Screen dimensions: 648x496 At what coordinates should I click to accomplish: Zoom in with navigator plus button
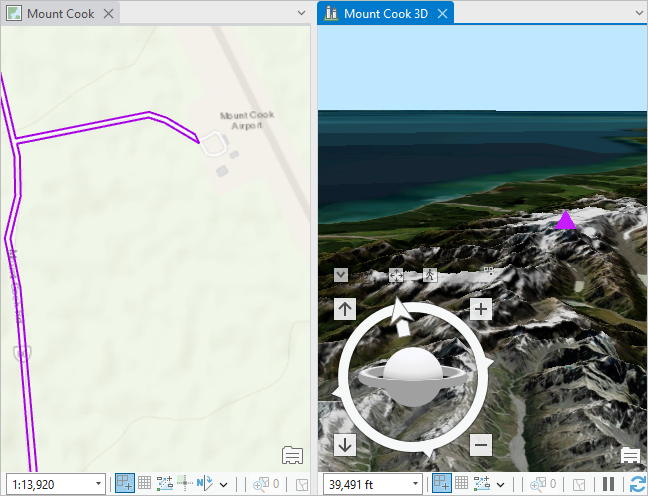[481, 309]
